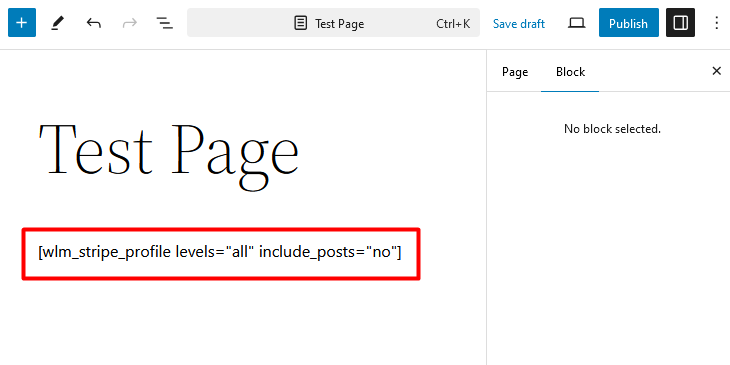Toggle the Settings sidebar panel icon
The image size is (730, 365).
click(x=681, y=23)
